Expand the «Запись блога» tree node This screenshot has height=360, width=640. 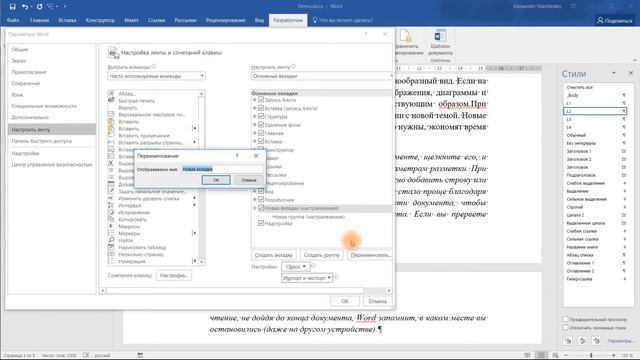tap(255, 100)
